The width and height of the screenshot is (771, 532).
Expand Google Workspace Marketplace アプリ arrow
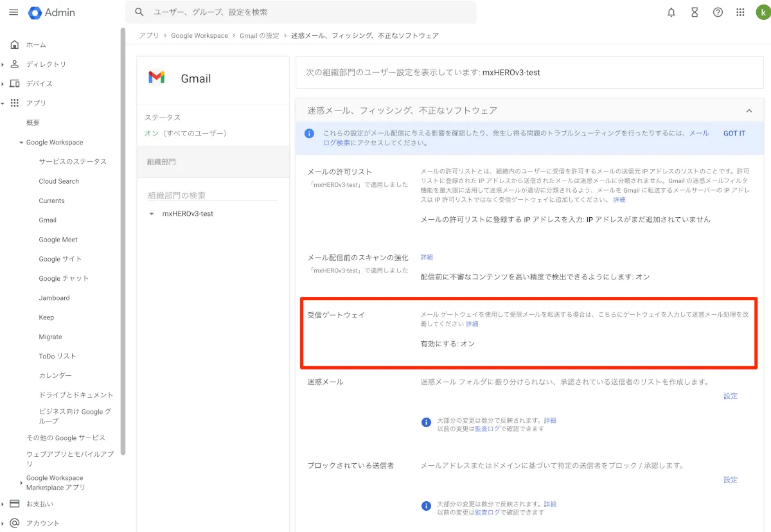pyautogui.click(x=21, y=483)
